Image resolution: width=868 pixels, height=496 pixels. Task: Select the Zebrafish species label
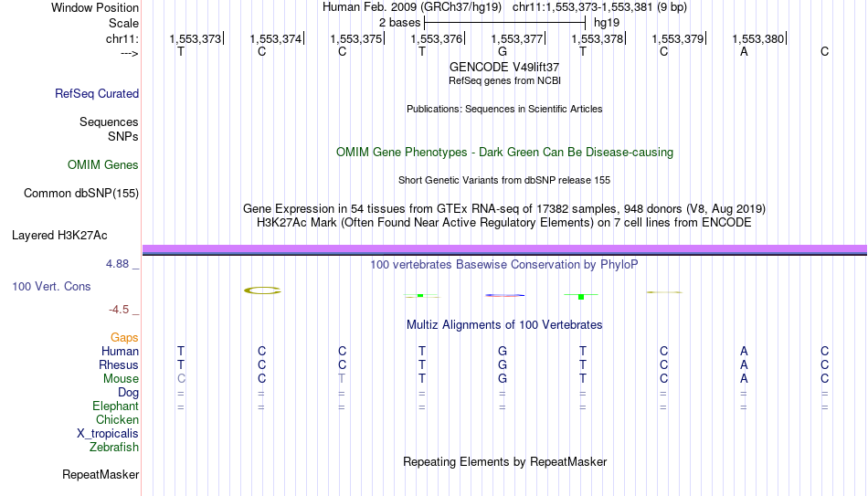pos(114,447)
